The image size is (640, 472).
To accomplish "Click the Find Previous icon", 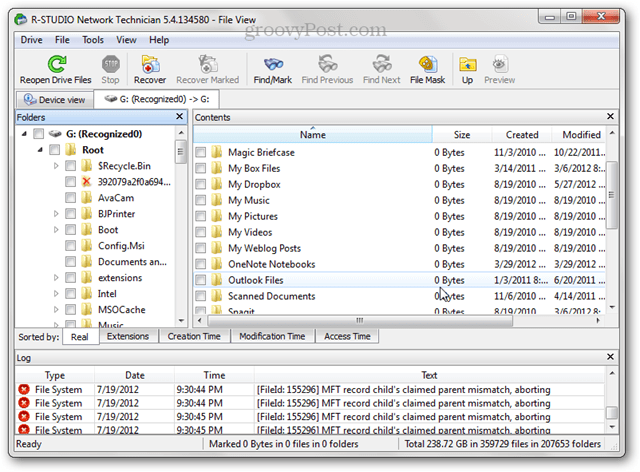I will (x=327, y=64).
